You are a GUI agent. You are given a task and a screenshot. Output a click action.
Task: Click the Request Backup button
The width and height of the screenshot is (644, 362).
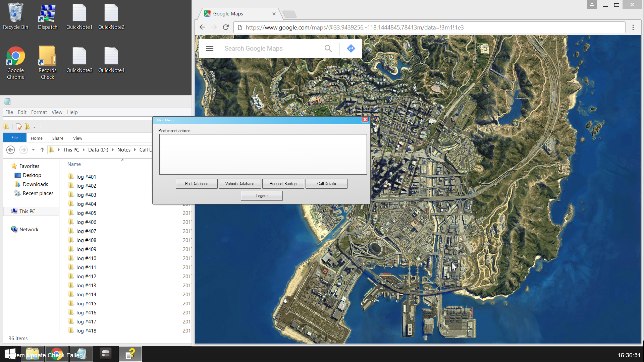tap(283, 184)
